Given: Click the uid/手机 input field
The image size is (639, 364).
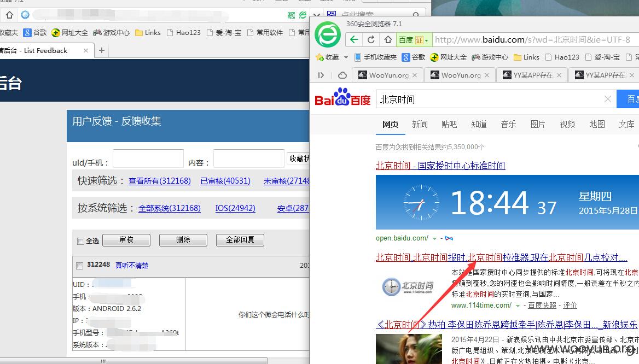Looking at the screenshot, I should [x=148, y=158].
